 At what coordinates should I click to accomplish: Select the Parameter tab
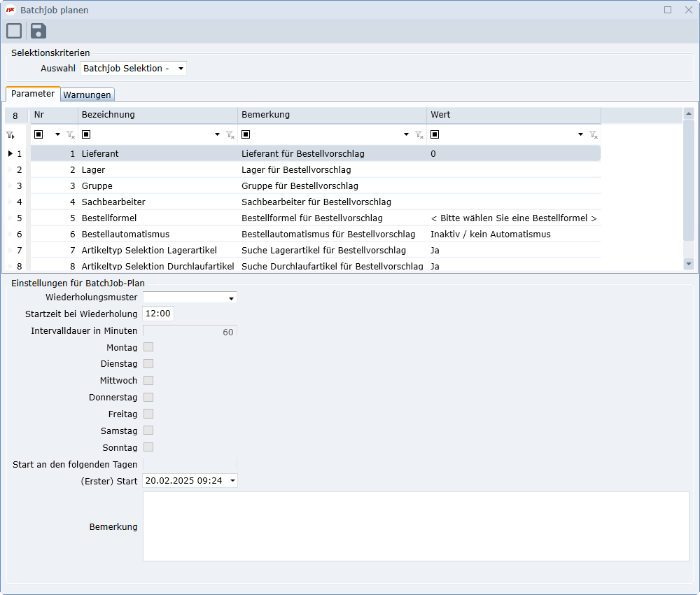coord(33,94)
